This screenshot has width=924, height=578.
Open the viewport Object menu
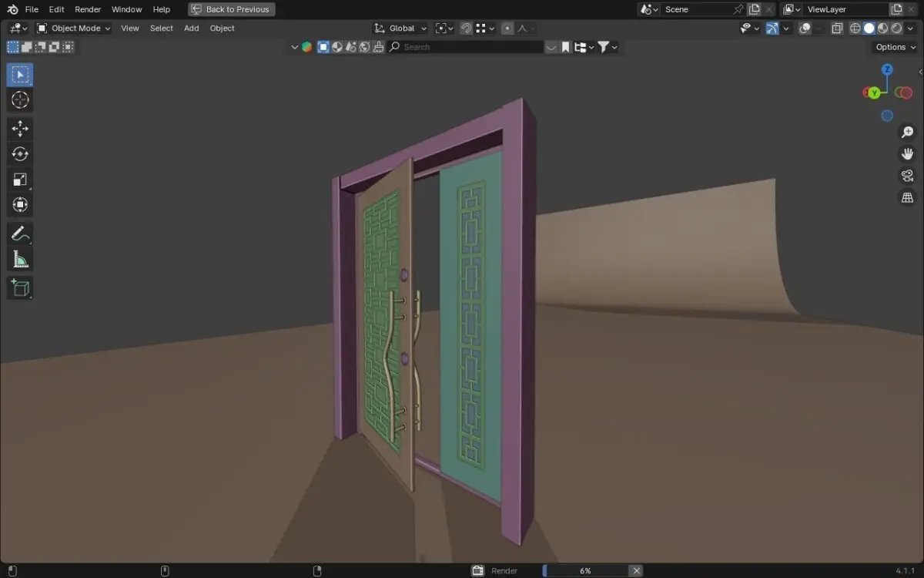(x=222, y=29)
